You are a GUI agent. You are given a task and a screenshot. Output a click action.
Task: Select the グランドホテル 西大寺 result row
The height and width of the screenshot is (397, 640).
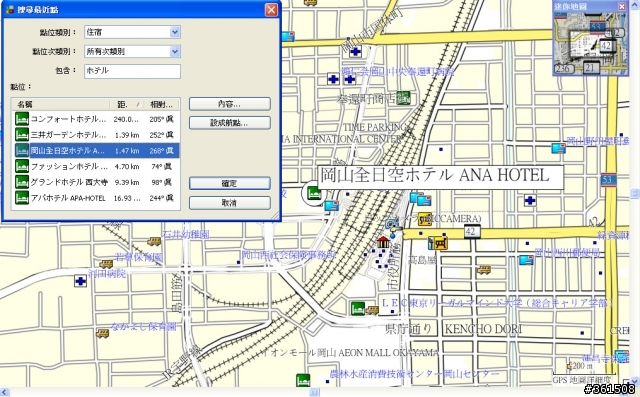click(96, 182)
